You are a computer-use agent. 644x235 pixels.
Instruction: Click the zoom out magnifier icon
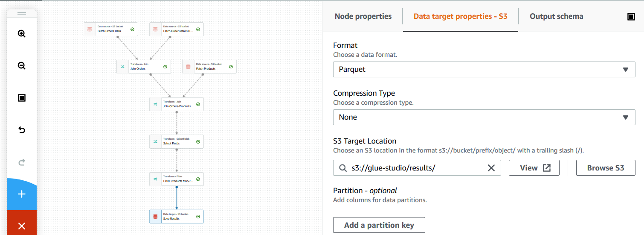coord(22,66)
